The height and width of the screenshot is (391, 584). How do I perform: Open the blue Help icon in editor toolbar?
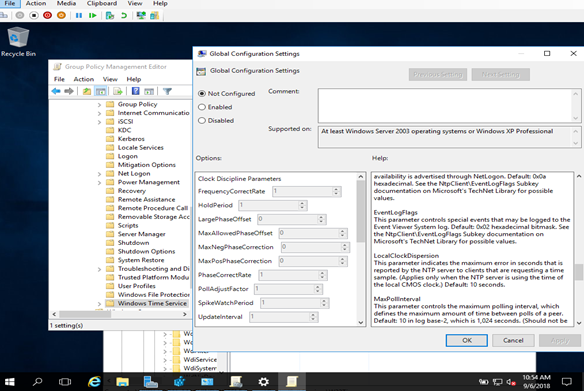(136, 91)
